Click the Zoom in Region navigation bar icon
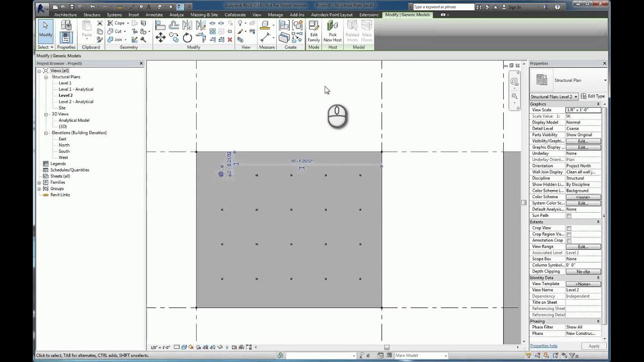 [x=514, y=96]
